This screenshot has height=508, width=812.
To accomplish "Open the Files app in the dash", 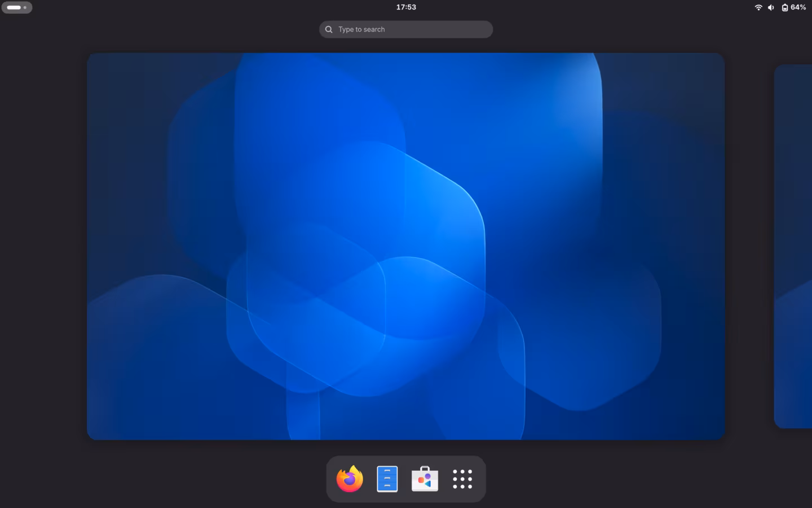I will coord(387,479).
